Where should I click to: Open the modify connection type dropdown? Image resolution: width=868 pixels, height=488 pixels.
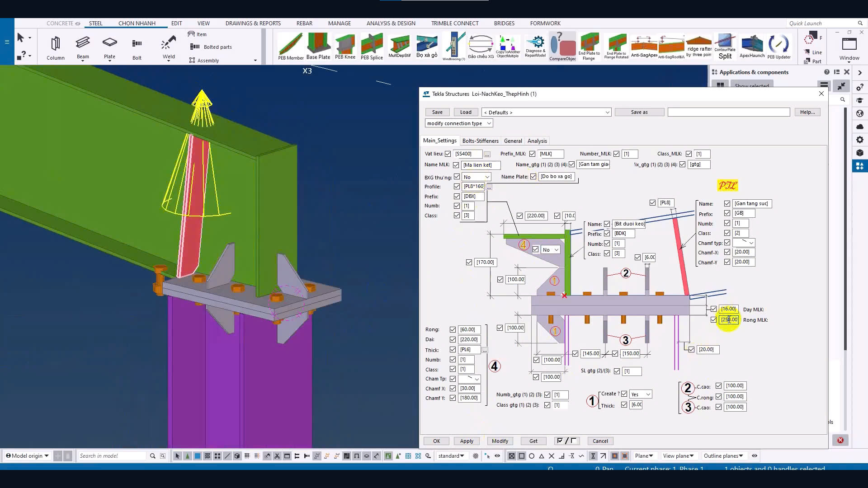click(459, 123)
